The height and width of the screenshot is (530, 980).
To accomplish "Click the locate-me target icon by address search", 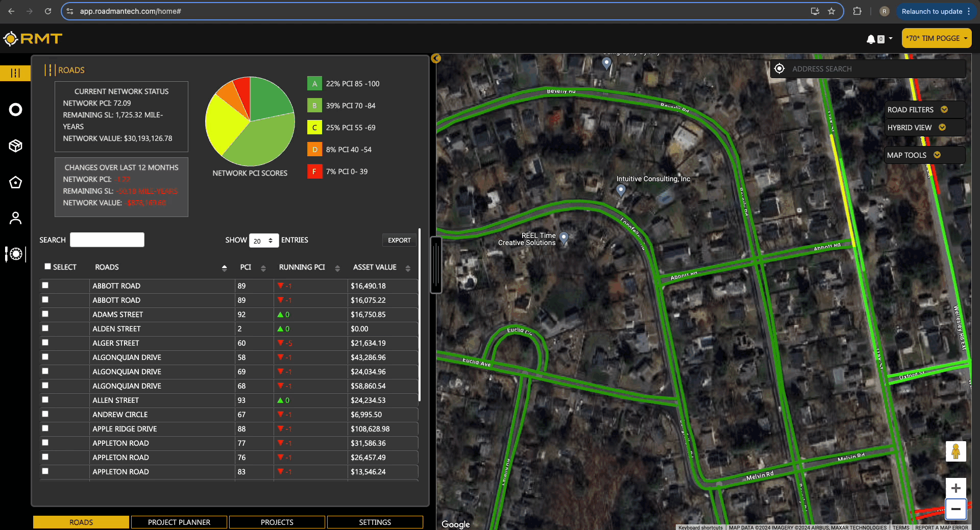I will tap(779, 69).
